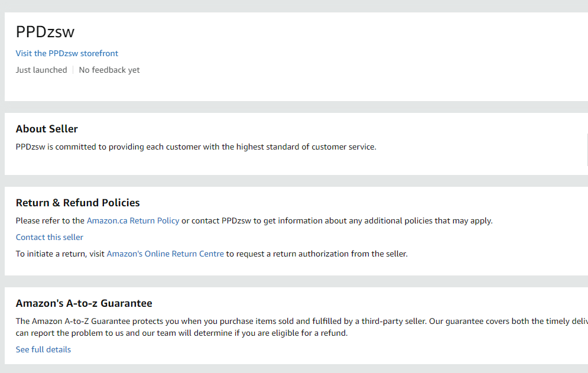Click the No feedback yet text
588x373 pixels.
(109, 70)
